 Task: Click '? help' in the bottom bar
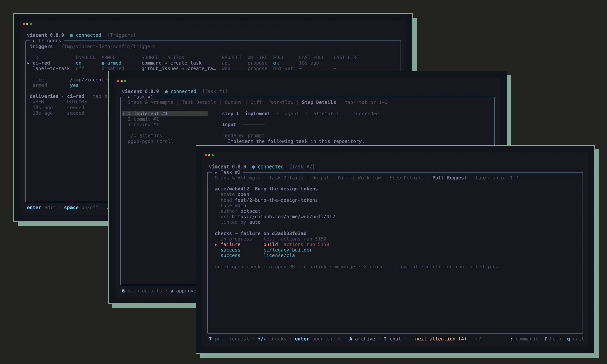click(x=553, y=339)
